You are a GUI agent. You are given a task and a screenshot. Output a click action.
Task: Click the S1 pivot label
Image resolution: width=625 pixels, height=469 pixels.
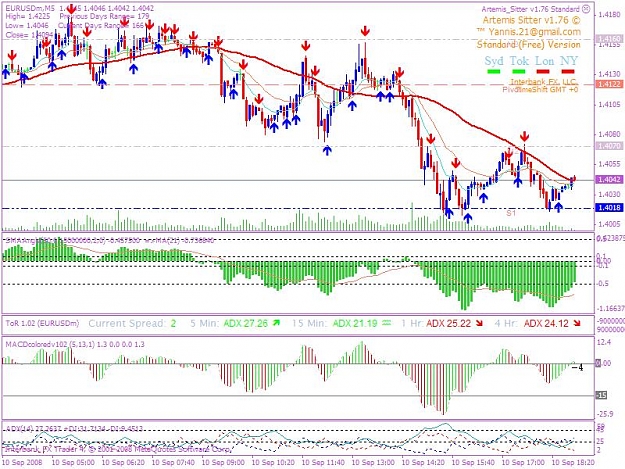pyautogui.click(x=511, y=213)
